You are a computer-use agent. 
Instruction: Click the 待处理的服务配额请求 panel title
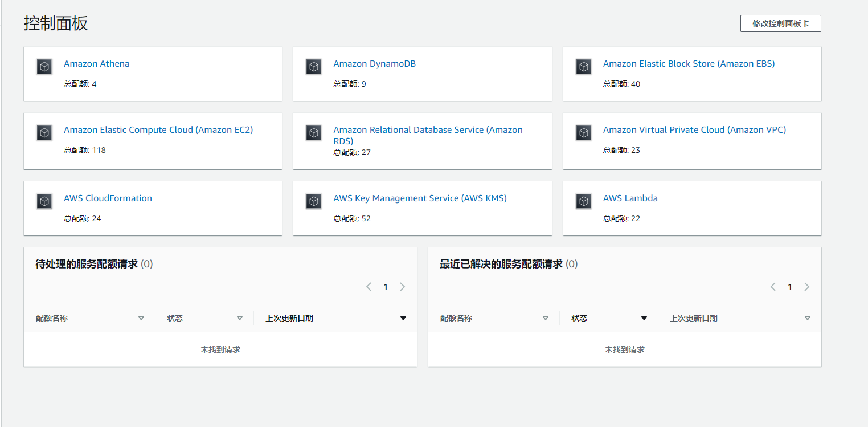87,264
